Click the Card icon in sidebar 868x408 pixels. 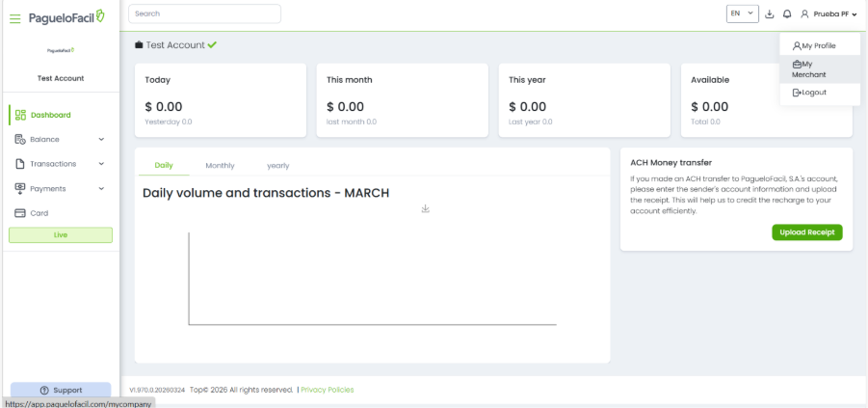(20, 213)
